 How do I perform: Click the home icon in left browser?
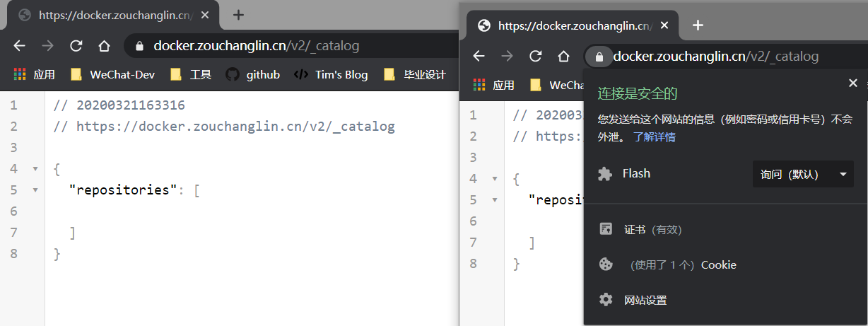[104, 46]
